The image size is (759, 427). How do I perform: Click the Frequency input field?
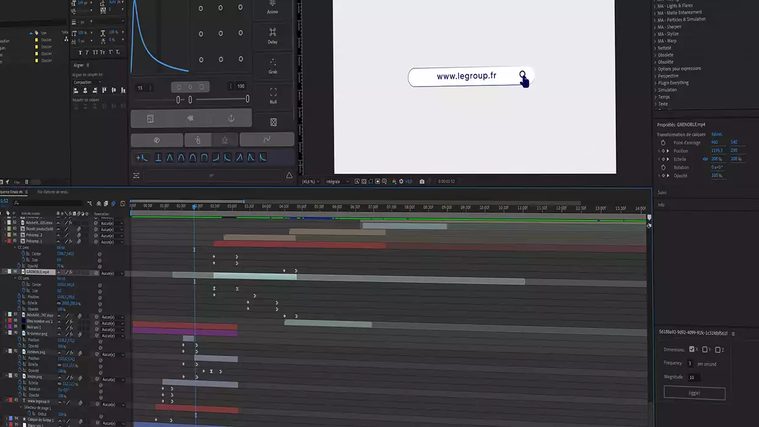coord(690,364)
